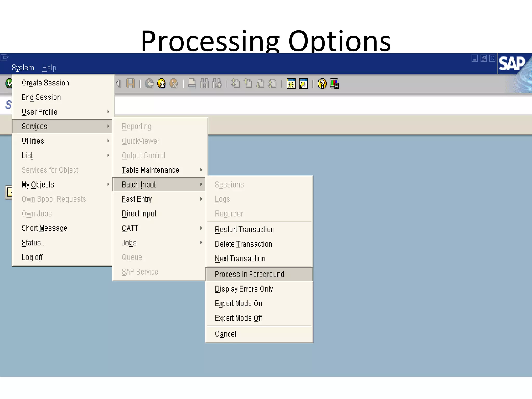The width and height of the screenshot is (532, 399).
Task: Click the greyed SAP Service entry
Action: coord(159,272)
